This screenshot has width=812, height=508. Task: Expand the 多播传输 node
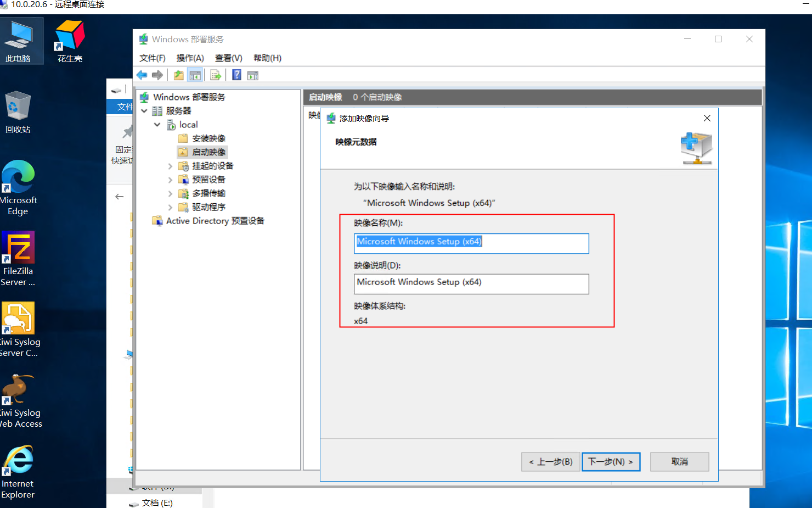pos(170,193)
